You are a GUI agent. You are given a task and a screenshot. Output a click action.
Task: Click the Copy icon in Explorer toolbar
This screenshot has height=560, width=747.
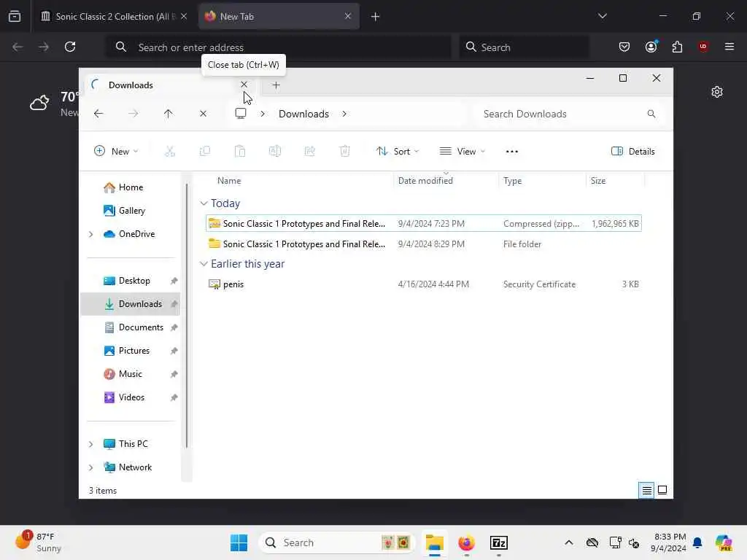pyautogui.click(x=205, y=152)
